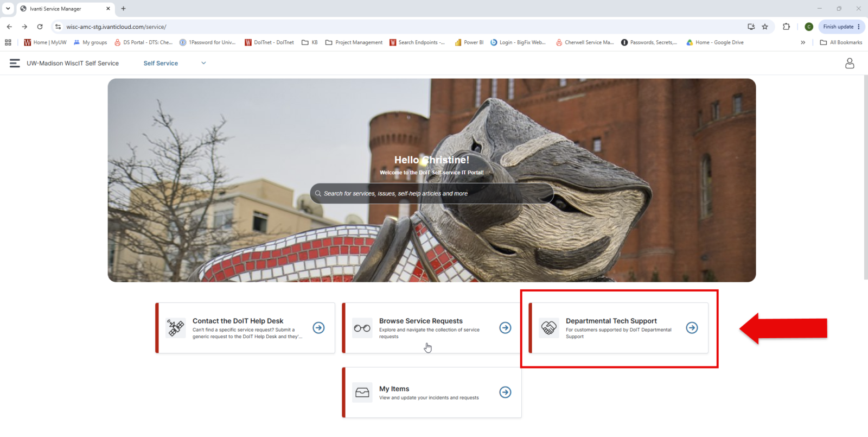Click the Departmental Tech Support arrow icon
Viewport: 868px width, 437px height.
click(692, 328)
